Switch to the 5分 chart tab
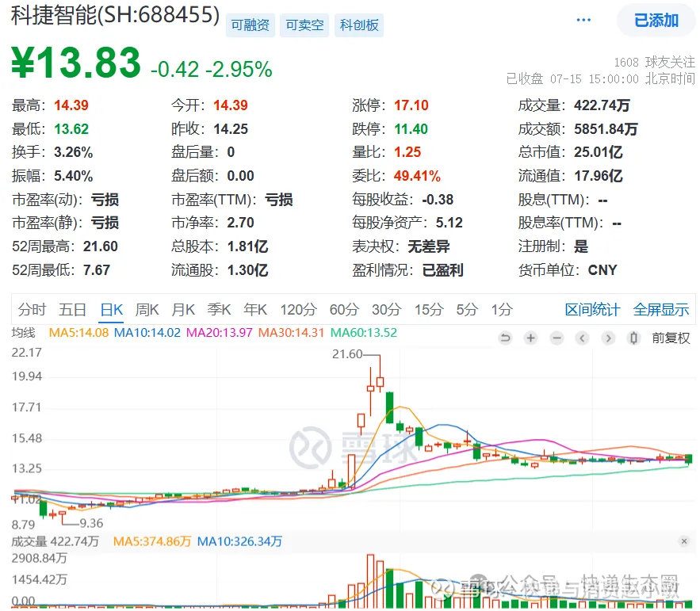Viewport: 700px width, 611px height. [x=467, y=309]
